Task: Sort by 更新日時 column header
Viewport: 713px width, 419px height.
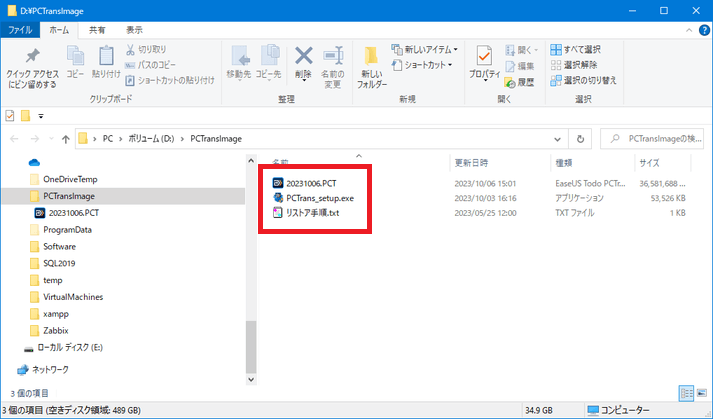Action: pos(472,162)
